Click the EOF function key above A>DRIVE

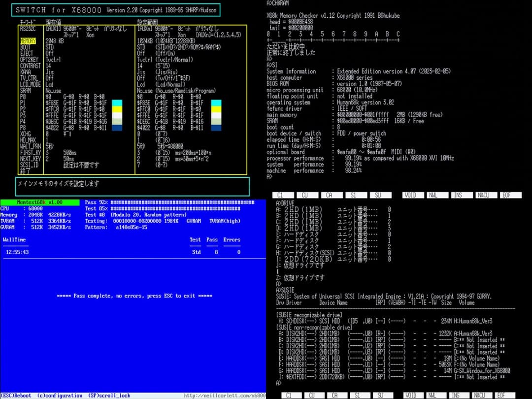pos(511,195)
